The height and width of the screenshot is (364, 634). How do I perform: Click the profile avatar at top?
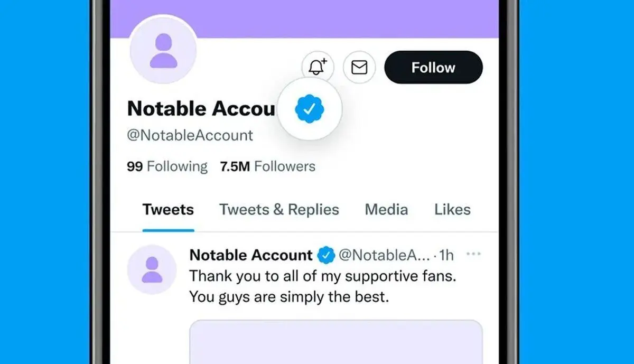tap(163, 51)
